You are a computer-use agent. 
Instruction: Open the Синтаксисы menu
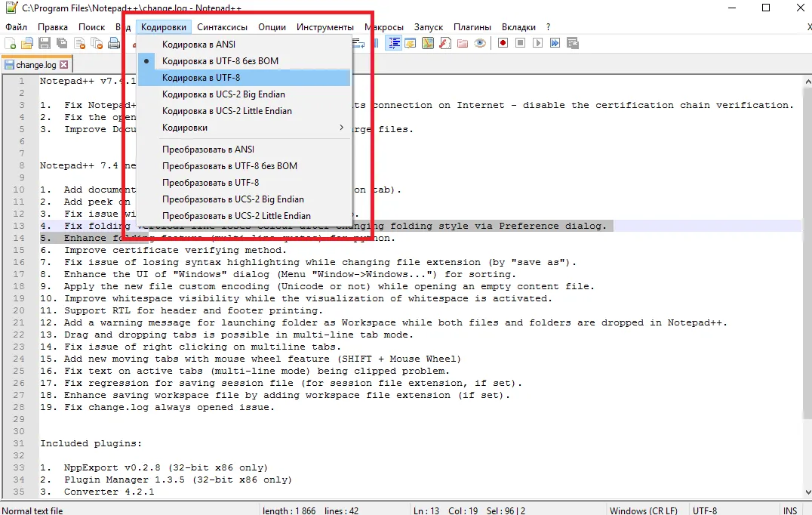[222, 27]
